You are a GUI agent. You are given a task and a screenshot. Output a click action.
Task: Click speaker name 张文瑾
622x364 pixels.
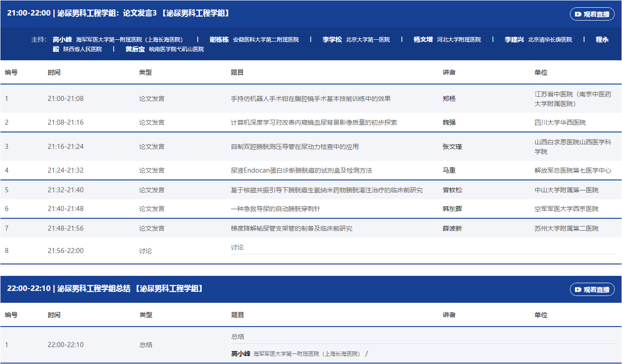(x=452, y=147)
